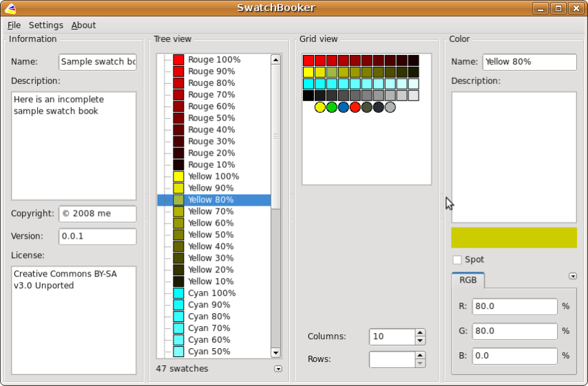Click the SwatchBooker app icon in title bar

10,8
